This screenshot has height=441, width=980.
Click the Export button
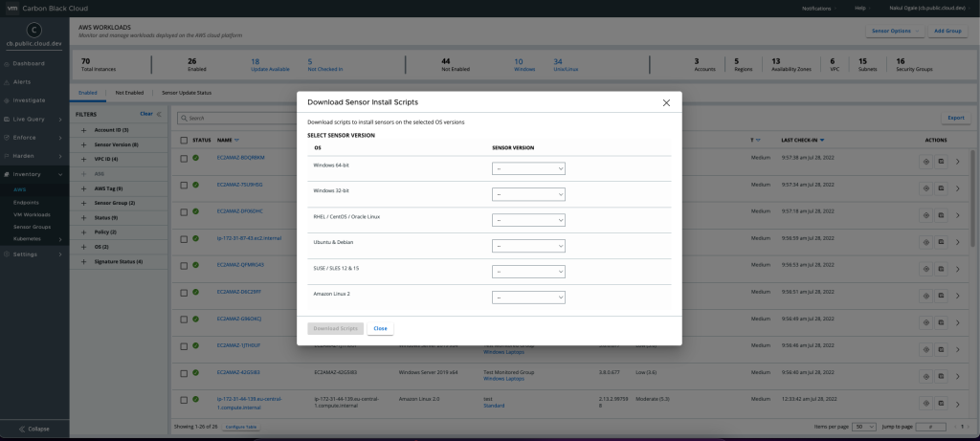(956, 118)
